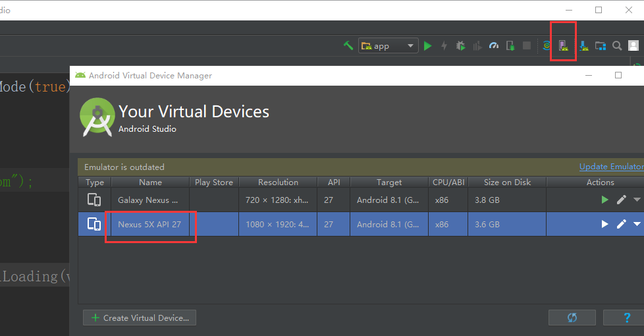Launch the Nexus 5X API 27 device
The image size is (644, 336).
click(x=604, y=224)
